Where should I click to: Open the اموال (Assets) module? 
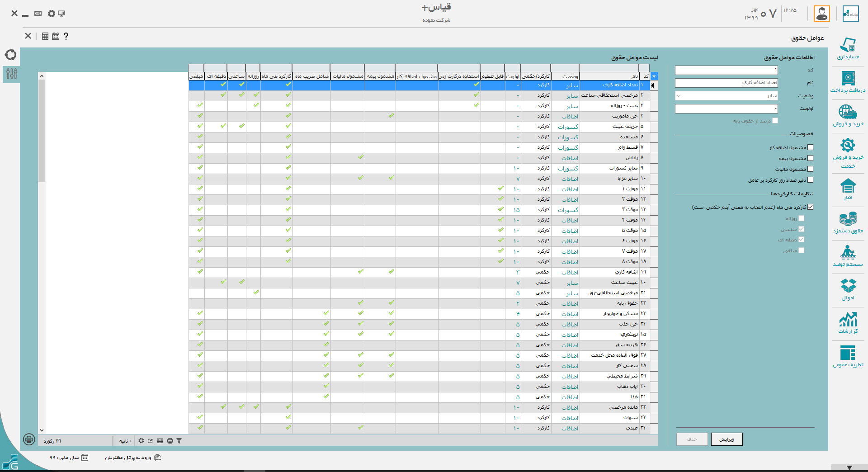tap(848, 289)
